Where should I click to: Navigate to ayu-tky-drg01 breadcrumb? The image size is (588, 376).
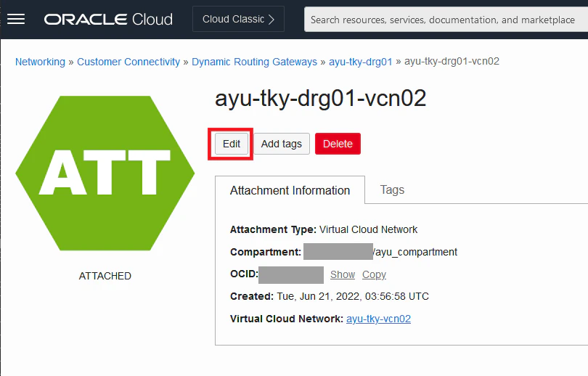(360, 62)
